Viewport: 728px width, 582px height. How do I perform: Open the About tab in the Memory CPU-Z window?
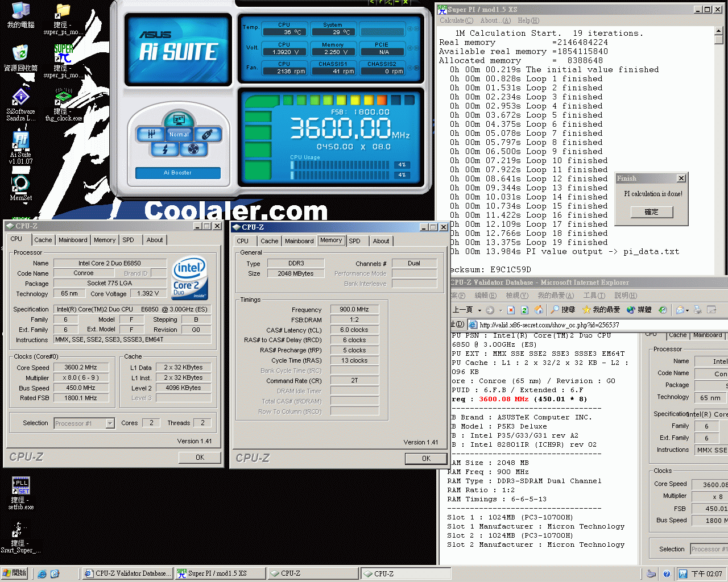click(x=381, y=241)
